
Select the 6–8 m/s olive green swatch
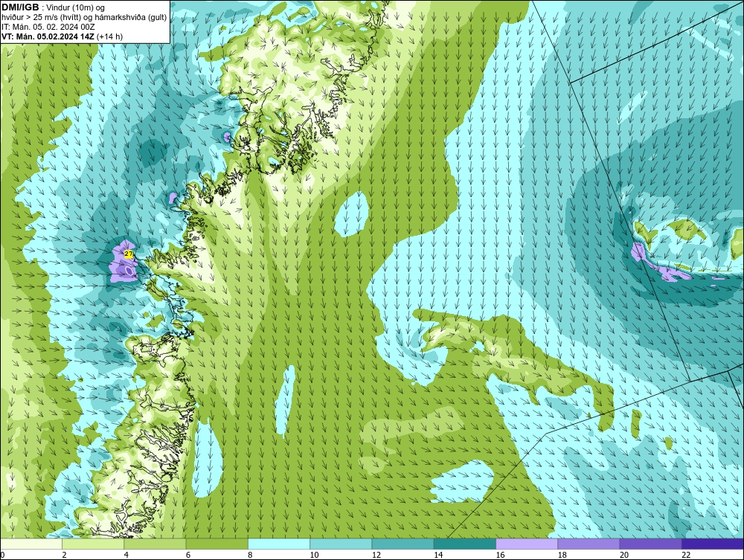pyautogui.click(x=217, y=544)
